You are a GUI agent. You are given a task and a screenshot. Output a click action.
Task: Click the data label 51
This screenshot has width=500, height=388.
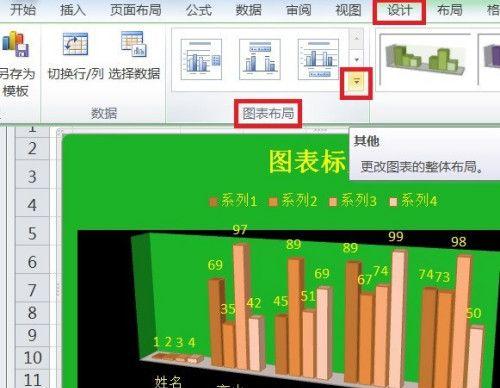pyautogui.click(x=307, y=296)
